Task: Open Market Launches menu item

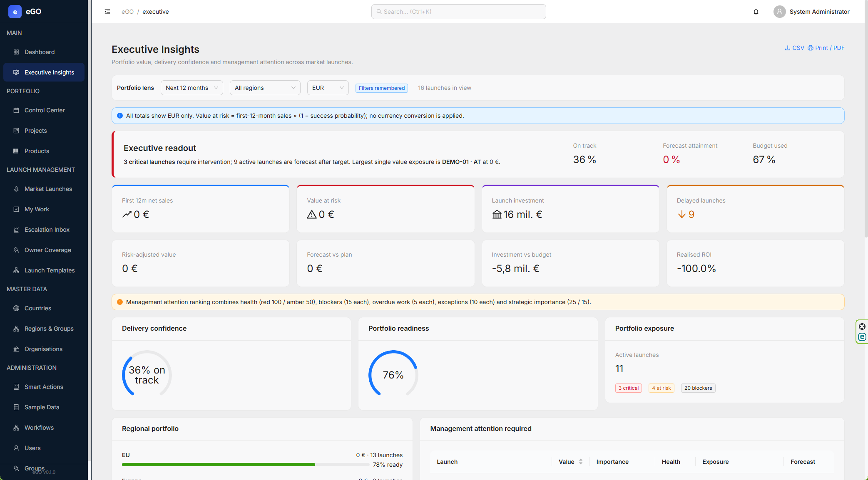Action: click(44, 189)
